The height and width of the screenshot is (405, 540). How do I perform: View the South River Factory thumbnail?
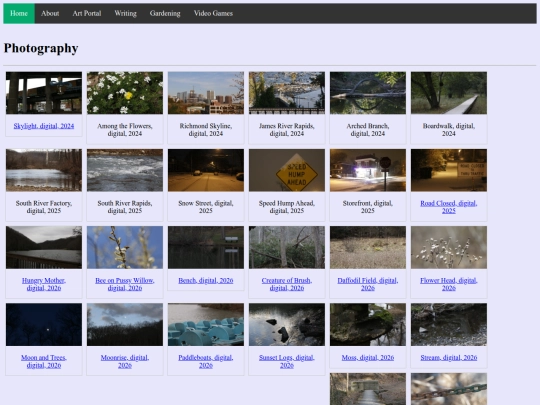click(44, 170)
